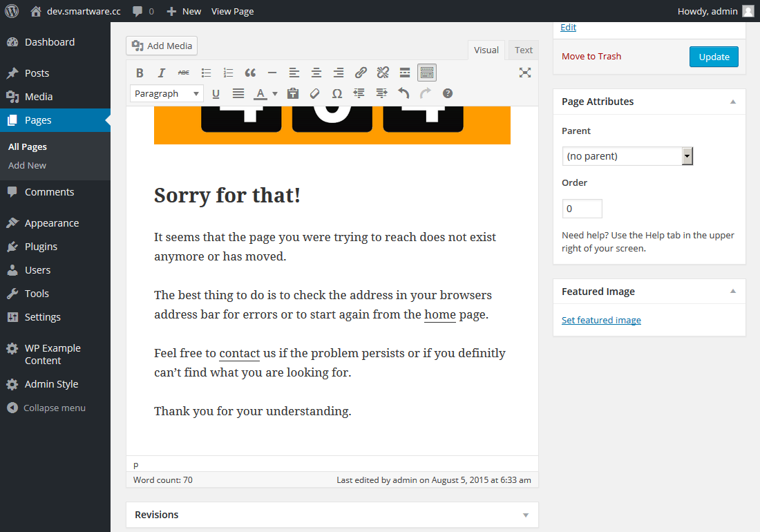Toggle distraction-free writing mode

tap(525, 73)
